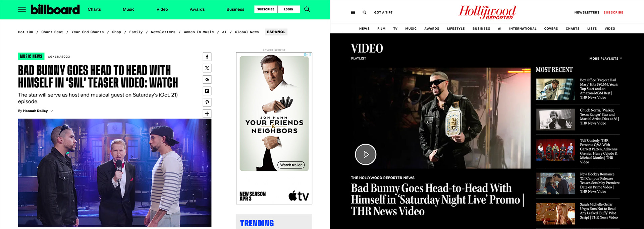The image size is (644, 229).
Task: Open Billboard Newsletters link
Action: coord(163,32)
